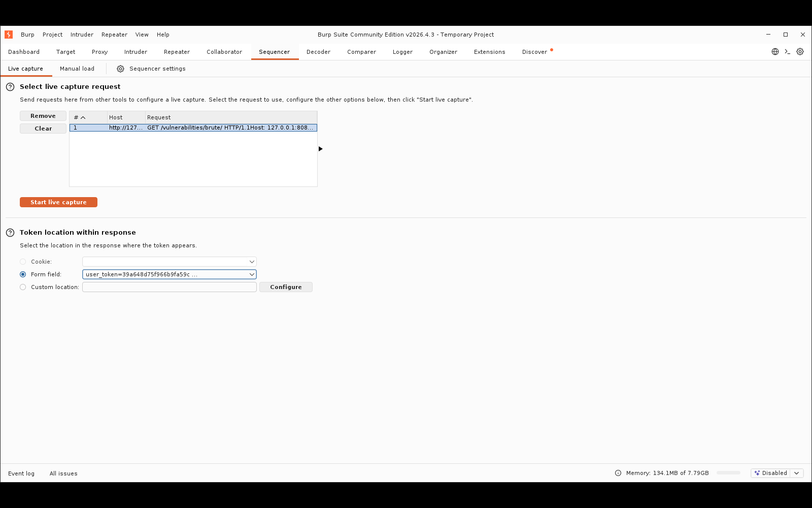812x508 pixels.
Task: Open help for Token location within response
Action: coord(10,233)
